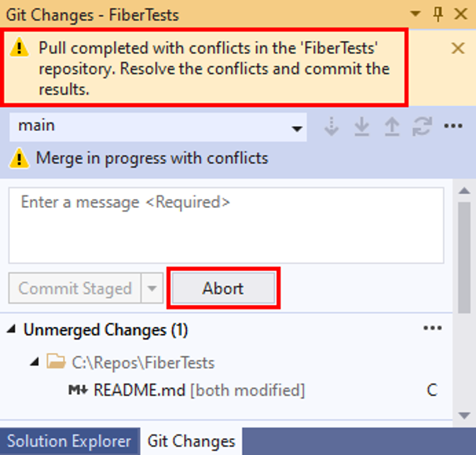Switch to the Solution Explorer tab
The image size is (476, 455).
pos(69,442)
